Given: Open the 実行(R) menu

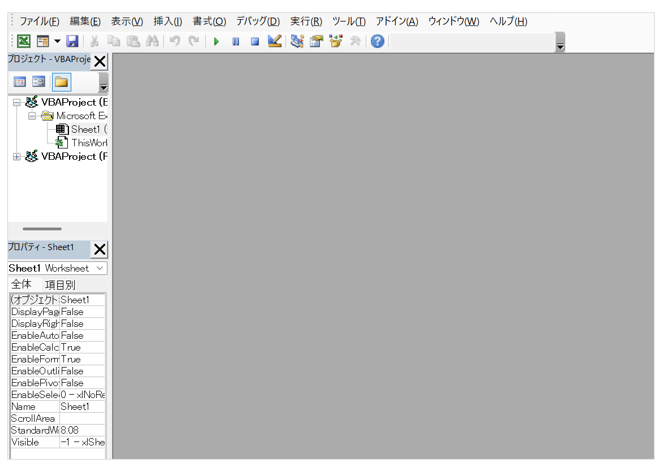Looking at the screenshot, I should 306,21.
